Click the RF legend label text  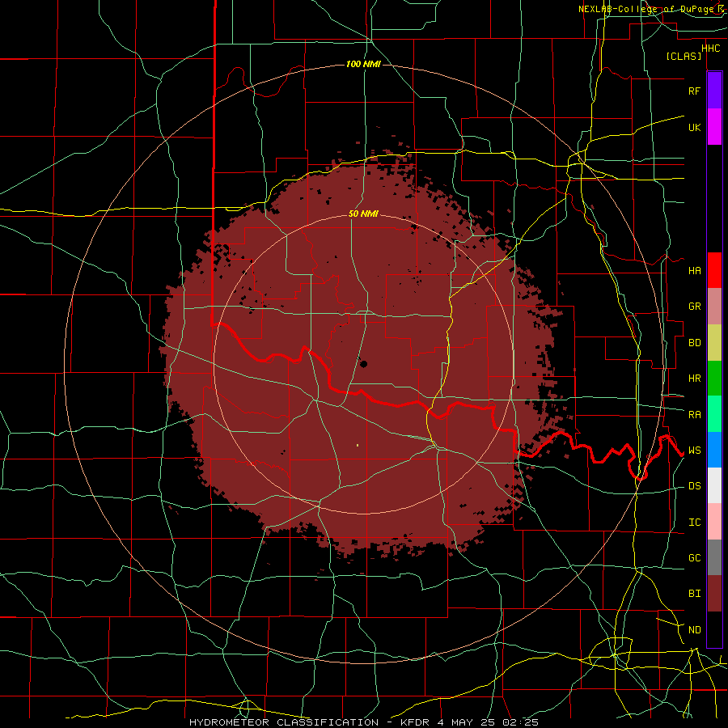pos(694,91)
